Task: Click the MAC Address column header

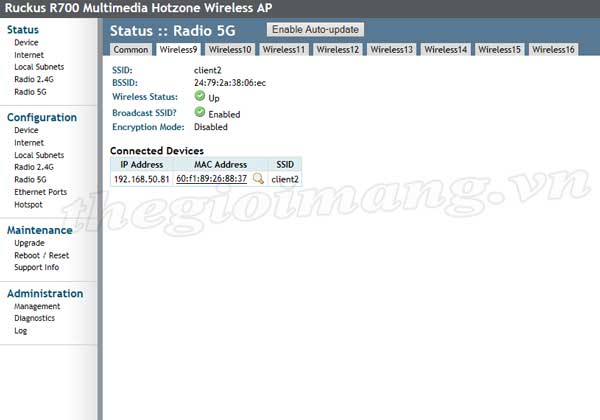Action: pyautogui.click(x=220, y=164)
